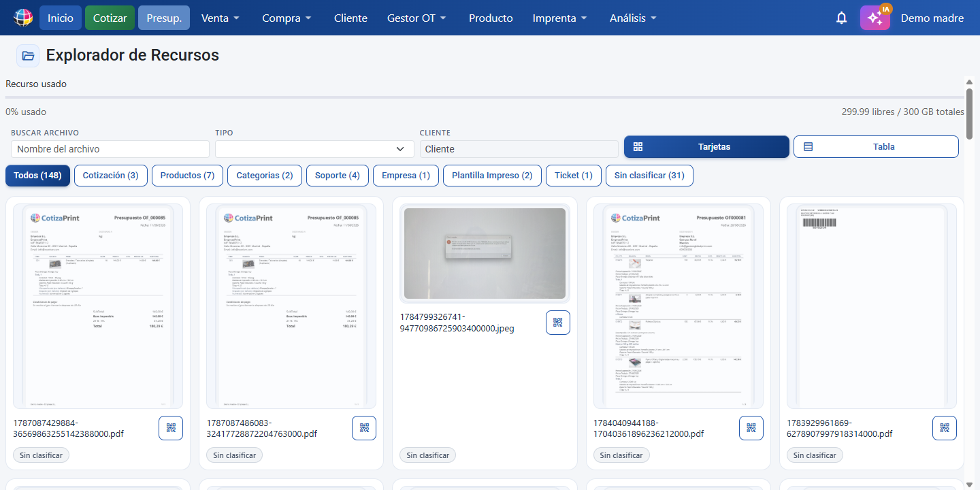Show Sin clasificar (31) resources
The width and height of the screenshot is (980, 490).
[x=649, y=176]
